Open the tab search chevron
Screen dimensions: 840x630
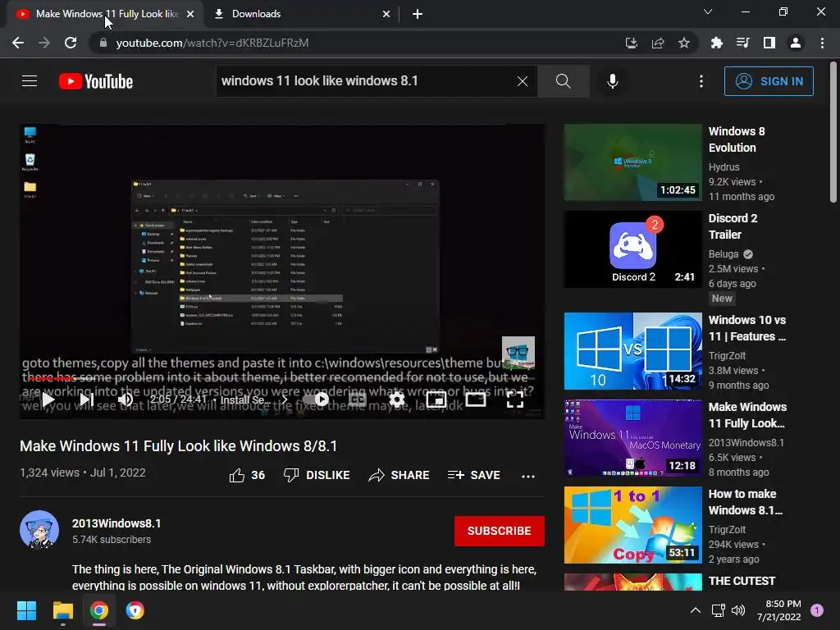[708, 11]
